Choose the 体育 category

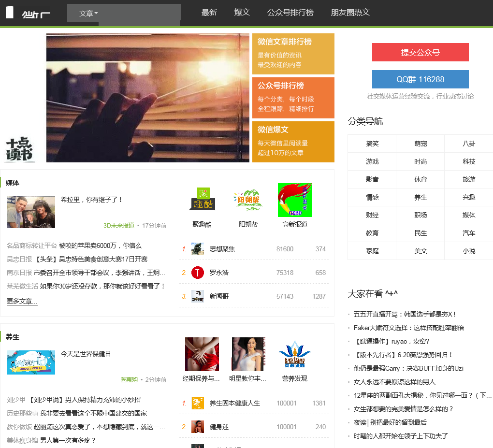pyautogui.click(x=420, y=179)
